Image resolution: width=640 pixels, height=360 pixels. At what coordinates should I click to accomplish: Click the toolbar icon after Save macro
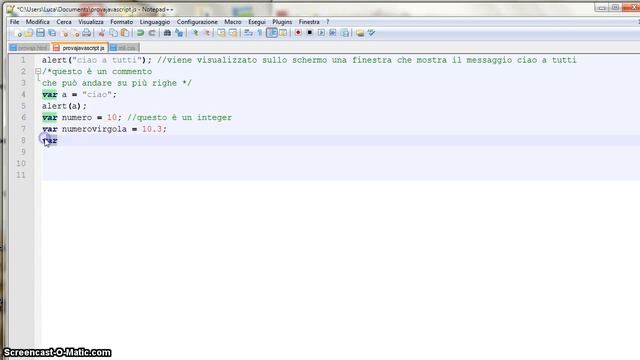(x=360, y=33)
